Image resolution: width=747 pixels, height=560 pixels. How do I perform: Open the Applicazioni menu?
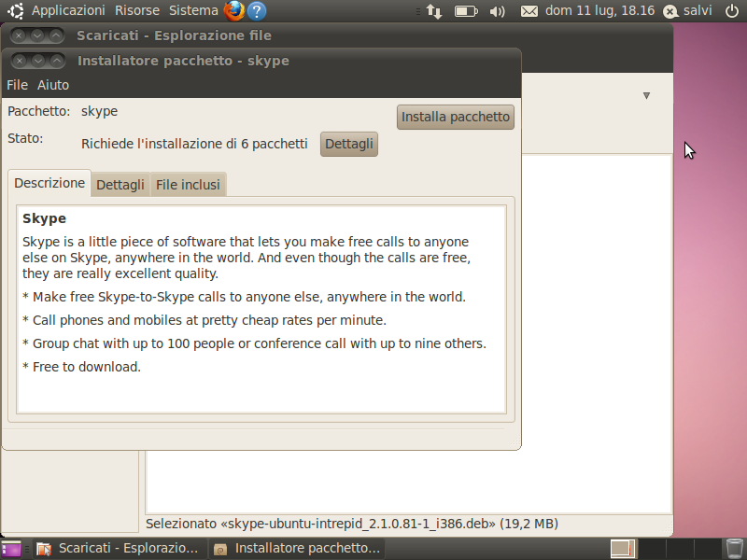[68, 10]
